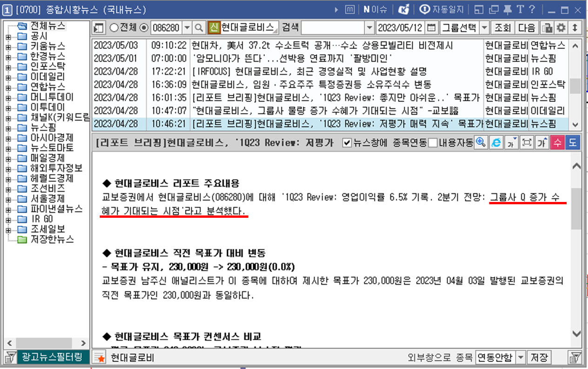Click the m menu icon in title bar
The height and width of the screenshot is (369, 588).
tap(350, 9)
